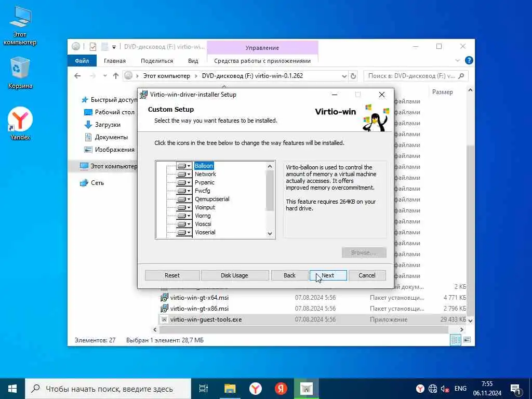The width and height of the screenshot is (532, 399).
Task: Click the feature tree vertical scrollbar thumb
Action: 270,190
